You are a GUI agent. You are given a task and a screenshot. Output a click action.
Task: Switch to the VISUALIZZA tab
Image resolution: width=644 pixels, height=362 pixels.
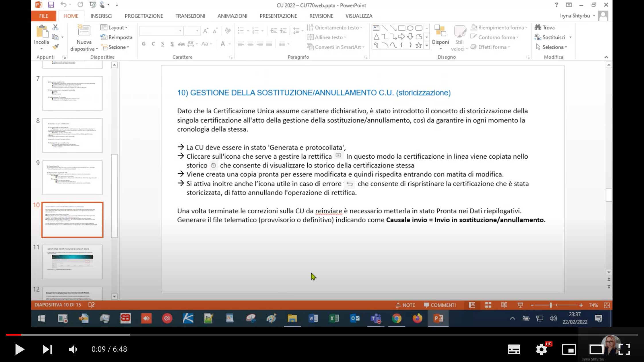tap(359, 16)
